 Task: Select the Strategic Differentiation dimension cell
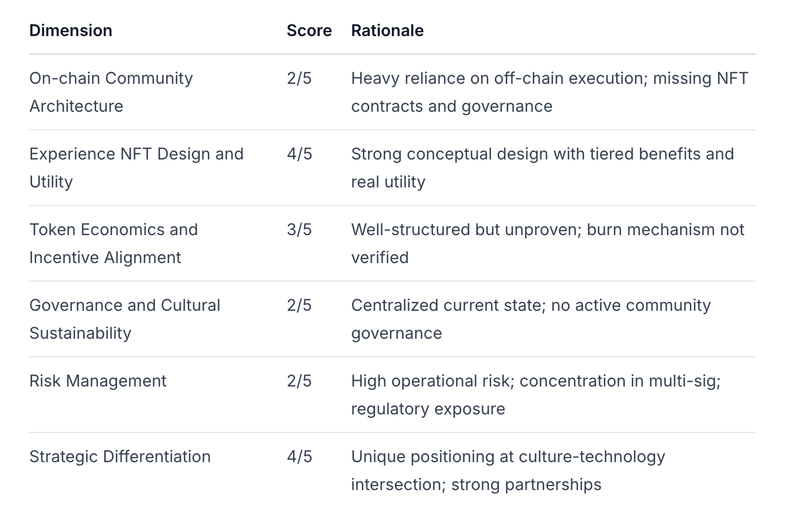pyautogui.click(x=120, y=456)
